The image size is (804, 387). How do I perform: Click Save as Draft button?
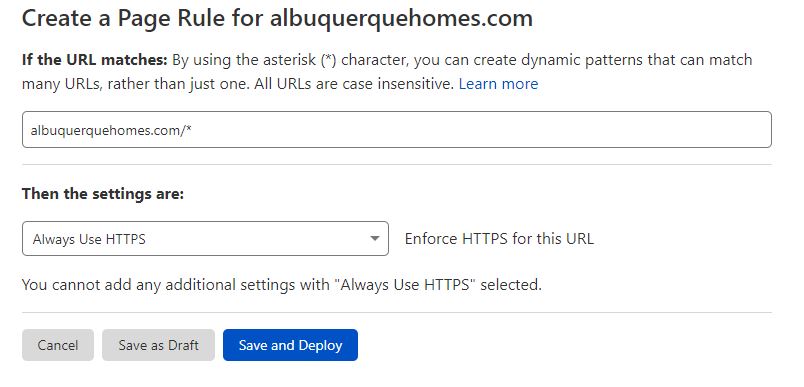click(x=158, y=345)
